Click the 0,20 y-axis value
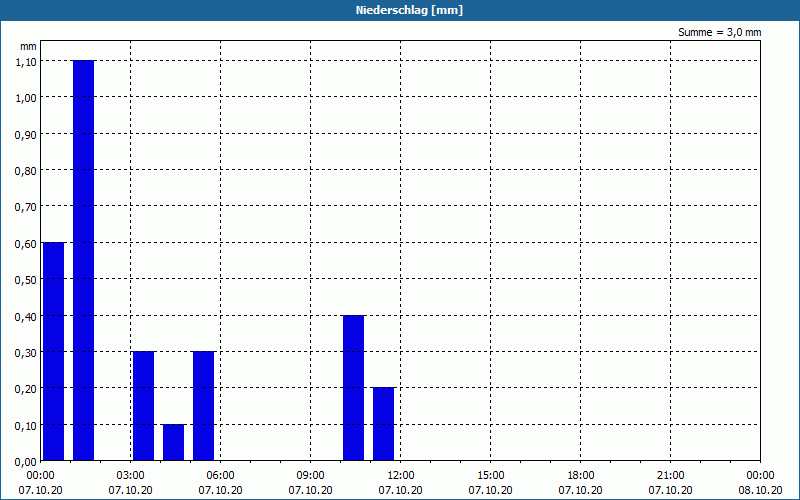The height and width of the screenshot is (500, 800). 26,389
